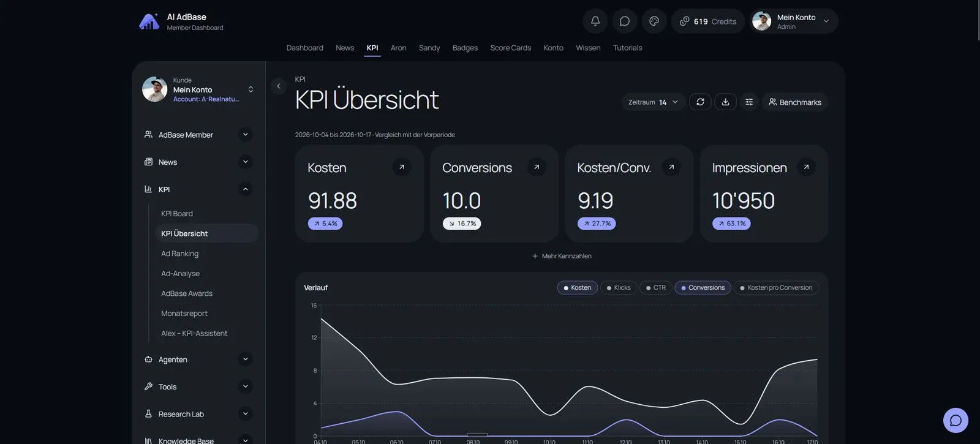This screenshot has height=444, width=980.
Task: Click the Impressionen 63.1% change badge
Action: (731, 224)
